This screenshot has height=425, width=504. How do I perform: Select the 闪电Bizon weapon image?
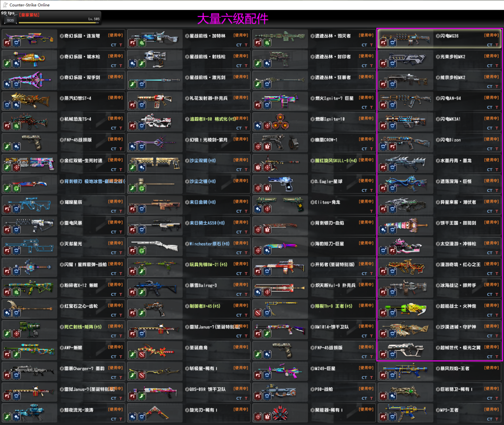[404, 139]
